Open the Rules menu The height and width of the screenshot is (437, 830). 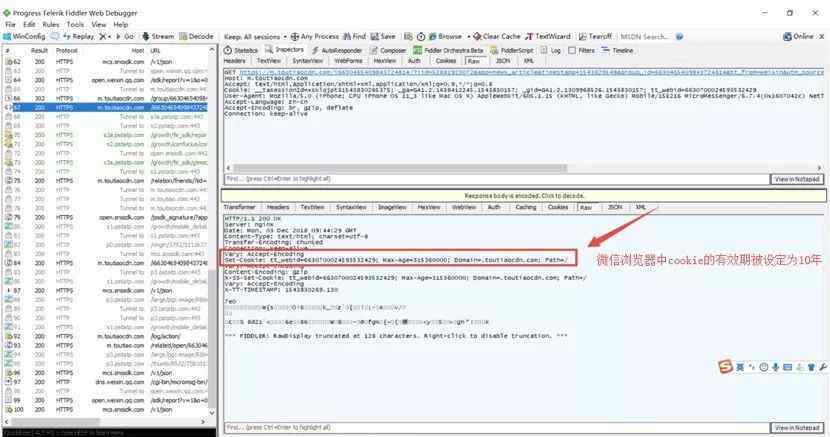pyautogui.click(x=51, y=24)
